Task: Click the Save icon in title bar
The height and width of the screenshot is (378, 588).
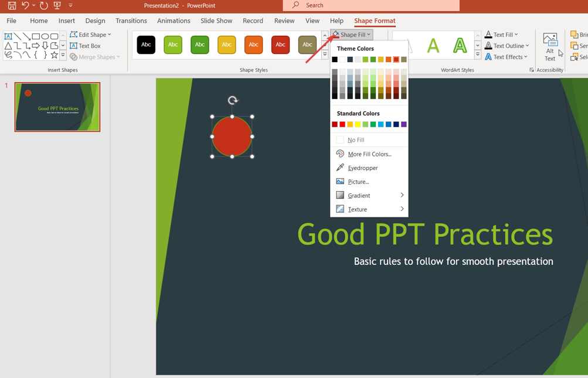Action: (x=12, y=5)
